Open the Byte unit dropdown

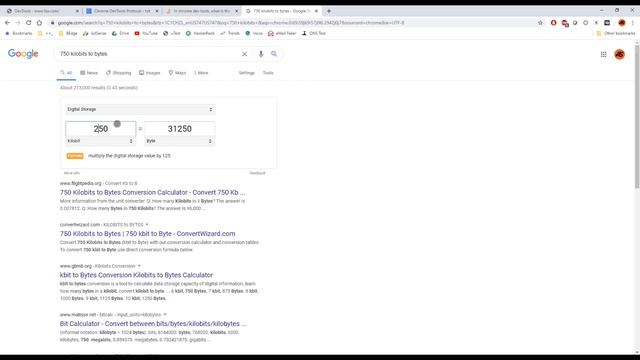[x=180, y=141]
